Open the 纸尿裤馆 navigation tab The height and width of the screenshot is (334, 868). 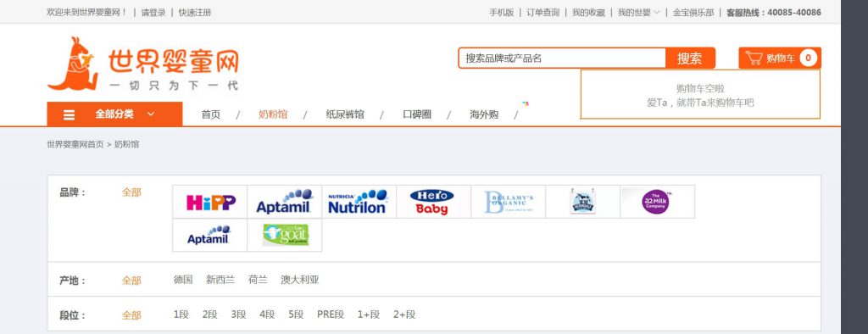pyautogui.click(x=345, y=114)
